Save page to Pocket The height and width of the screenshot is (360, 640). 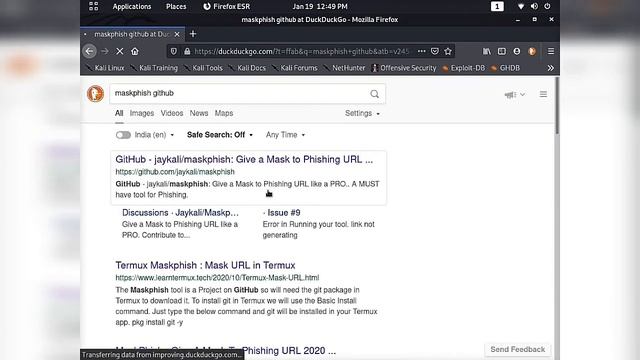point(435,51)
